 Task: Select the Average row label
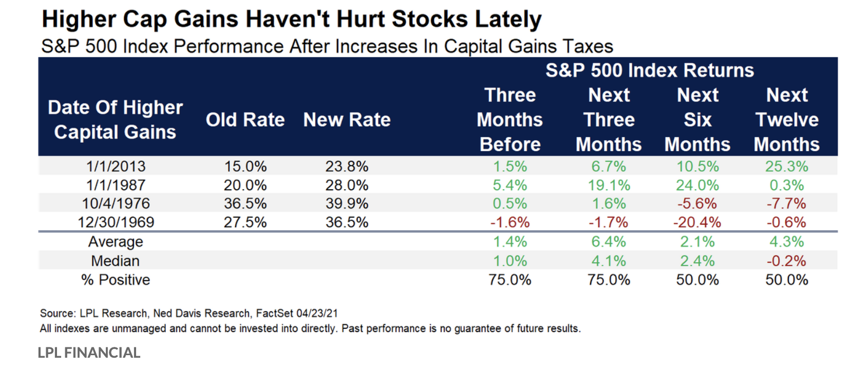click(116, 242)
